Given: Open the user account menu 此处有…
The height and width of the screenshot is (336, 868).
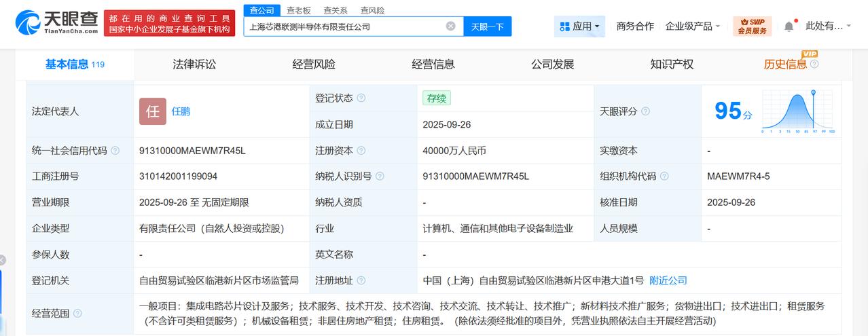Looking at the screenshot, I should [x=828, y=26].
